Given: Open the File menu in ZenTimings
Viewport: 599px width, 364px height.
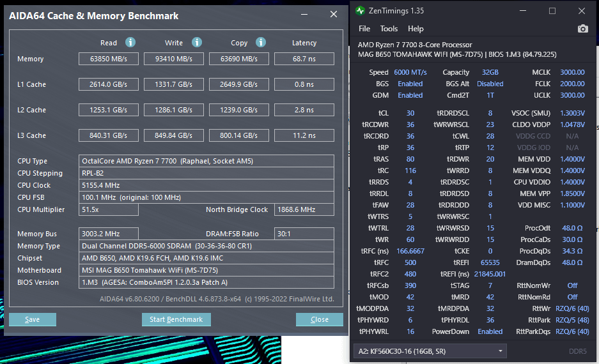Looking at the screenshot, I should pos(364,29).
